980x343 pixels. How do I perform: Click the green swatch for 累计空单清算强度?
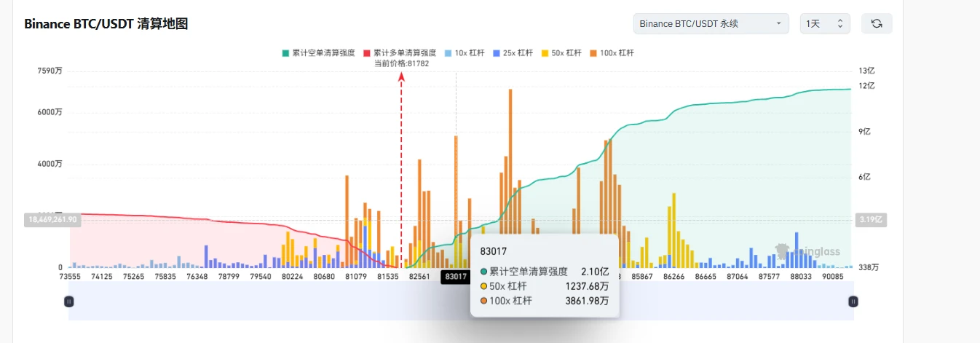coord(285,53)
